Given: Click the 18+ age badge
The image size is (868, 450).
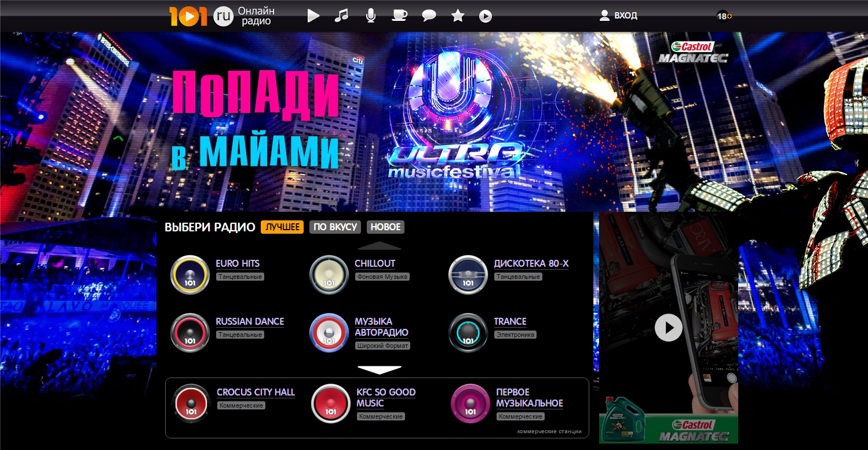Looking at the screenshot, I should point(724,16).
